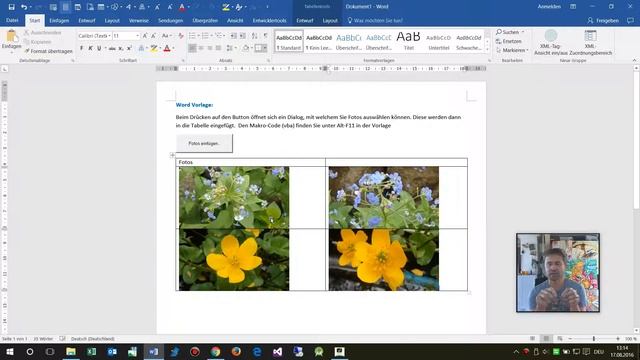640x360 pixels.
Task: Open the Ansicht tab
Action: click(235, 20)
